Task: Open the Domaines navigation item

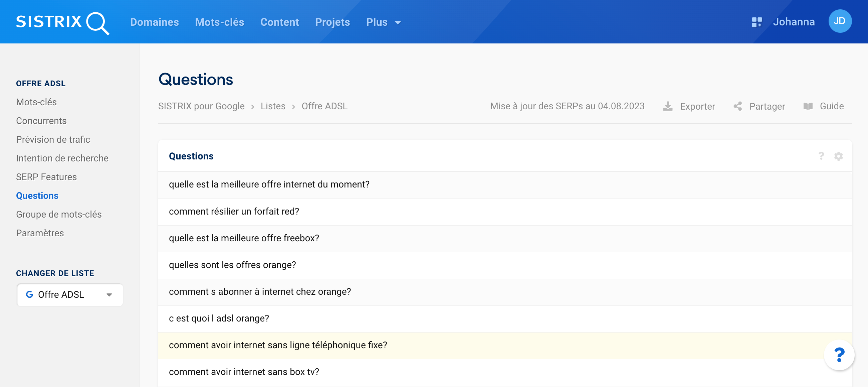Action: [154, 22]
